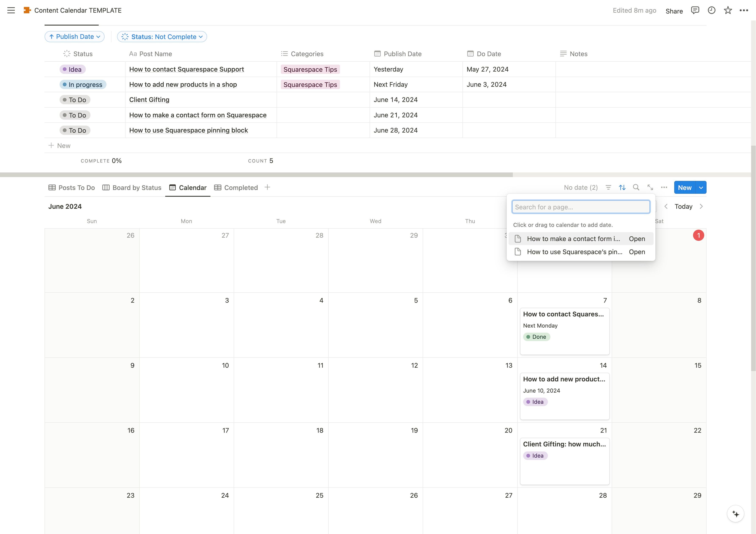This screenshot has height=534, width=756.
Task: Click the sort arrows icon
Action: pos(622,188)
